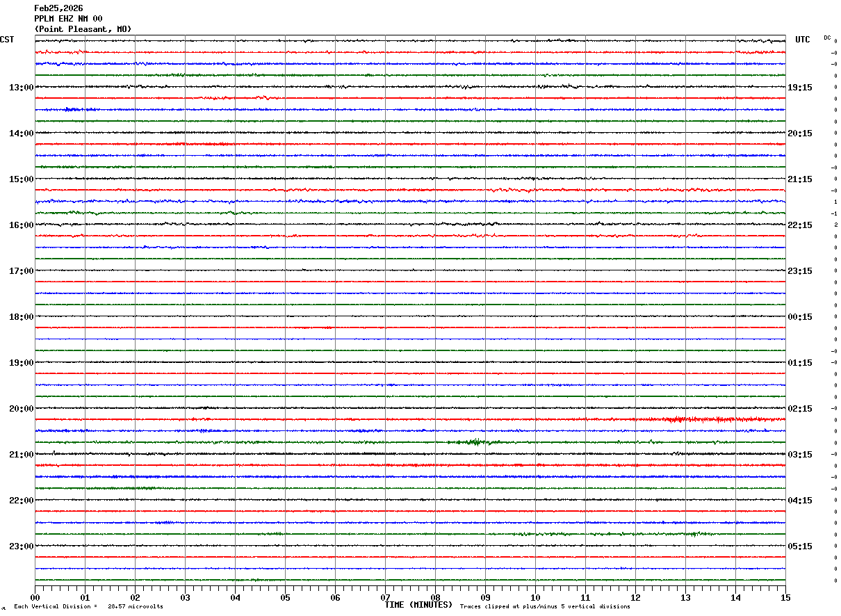The image size is (841, 616).
Task: Select the 16:00 CST time label
Action: 21,225
